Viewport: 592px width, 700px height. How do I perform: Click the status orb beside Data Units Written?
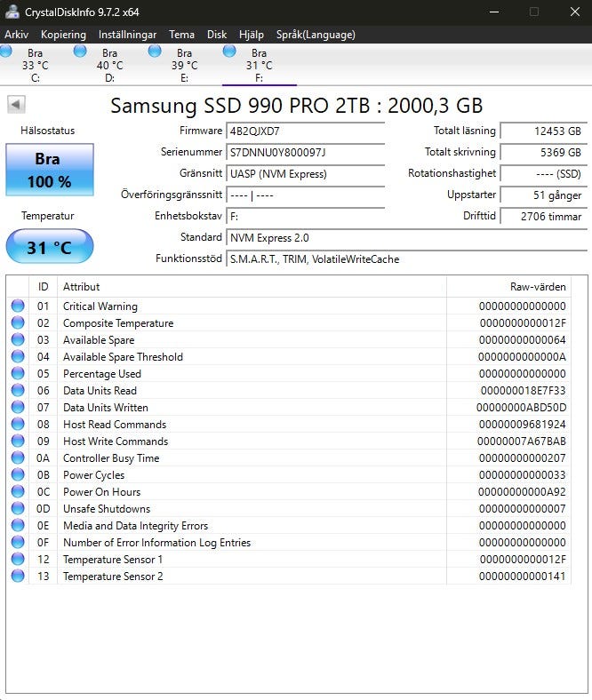click(x=18, y=407)
